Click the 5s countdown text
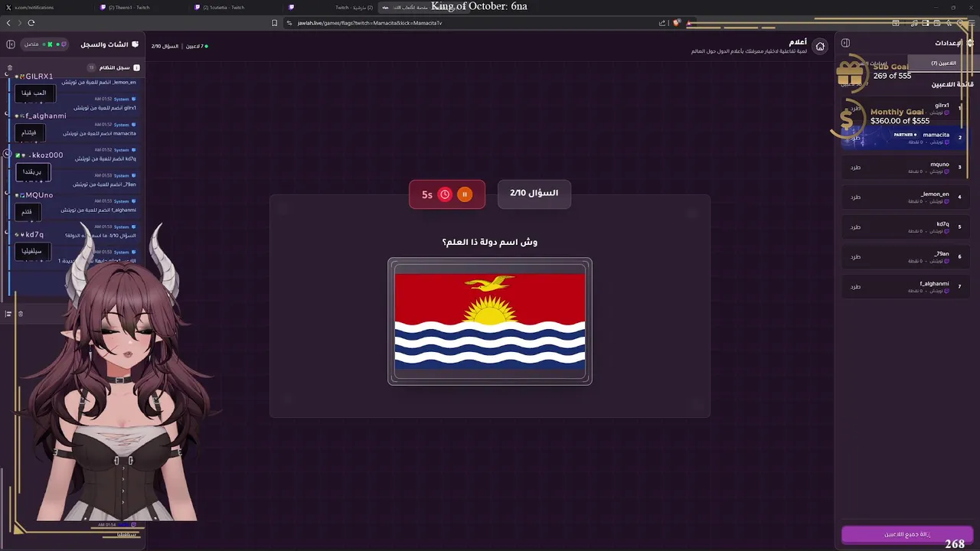Image resolution: width=980 pixels, height=551 pixels. [x=427, y=195]
